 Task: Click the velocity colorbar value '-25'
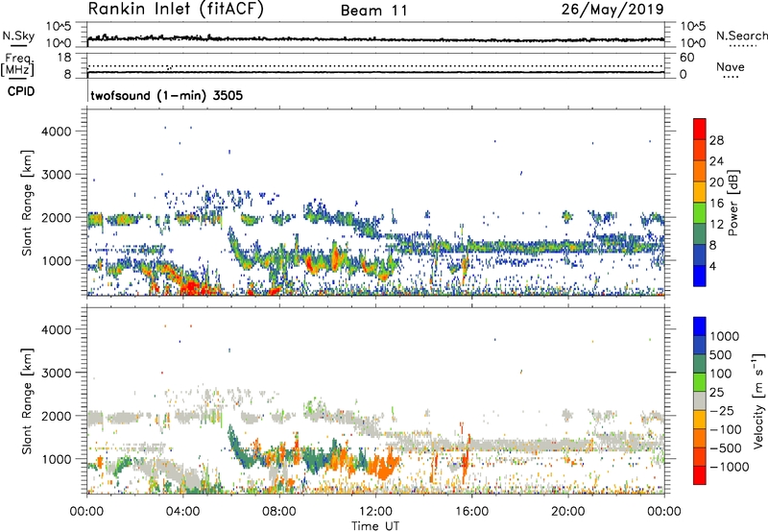(x=721, y=410)
